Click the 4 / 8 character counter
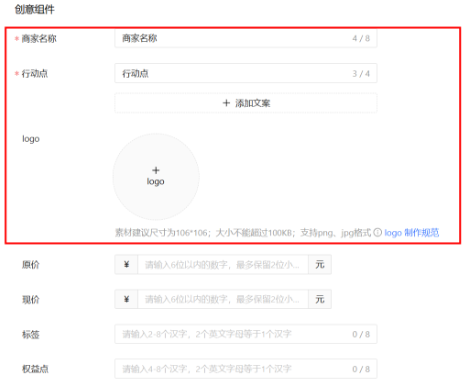 pos(361,38)
